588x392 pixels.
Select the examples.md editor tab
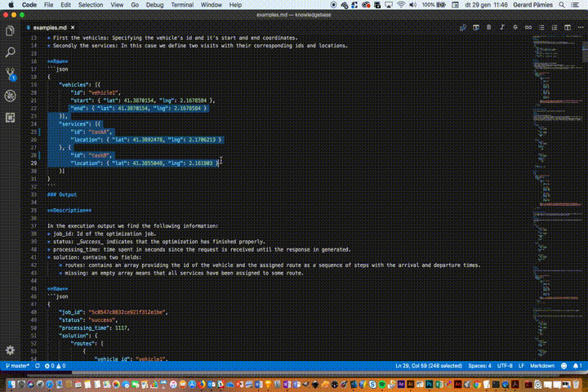(50, 28)
